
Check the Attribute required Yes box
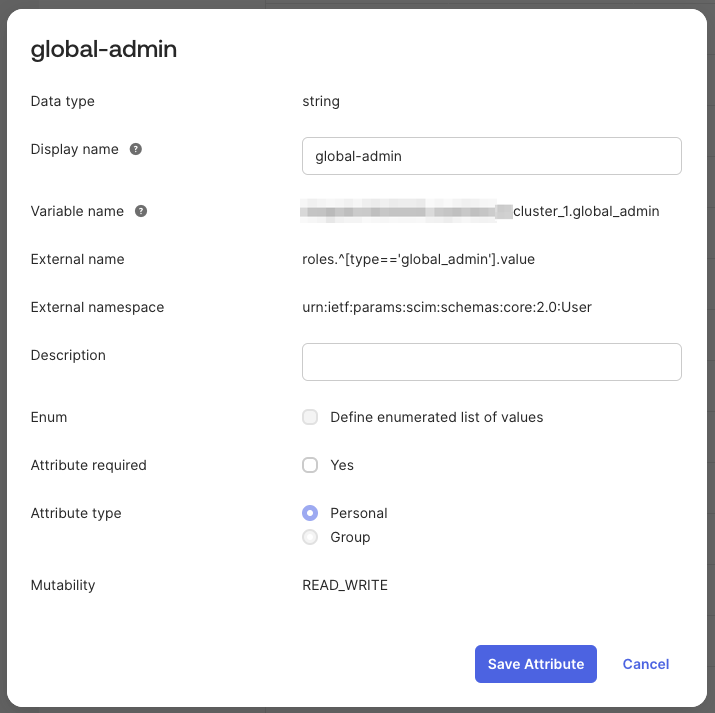310,465
